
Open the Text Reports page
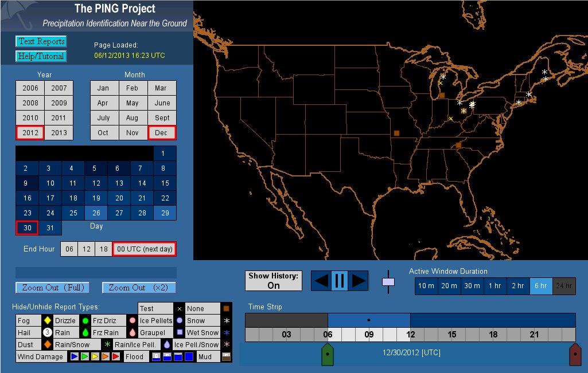click(41, 41)
